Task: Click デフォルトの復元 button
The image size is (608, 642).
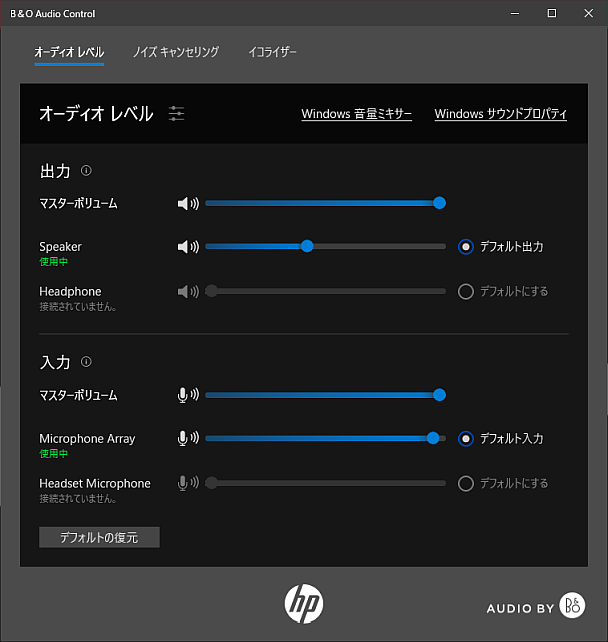Action: pyautogui.click(x=99, y=537)
